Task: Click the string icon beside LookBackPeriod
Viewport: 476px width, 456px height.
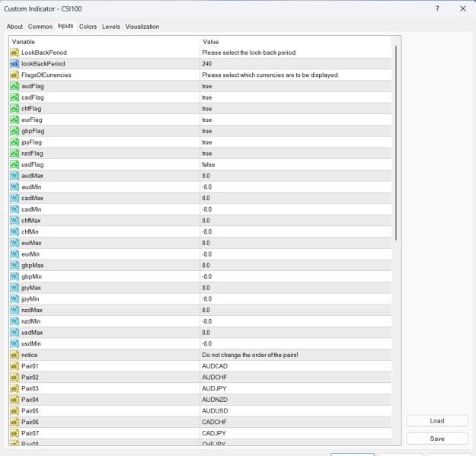Action: click(14, 53)
